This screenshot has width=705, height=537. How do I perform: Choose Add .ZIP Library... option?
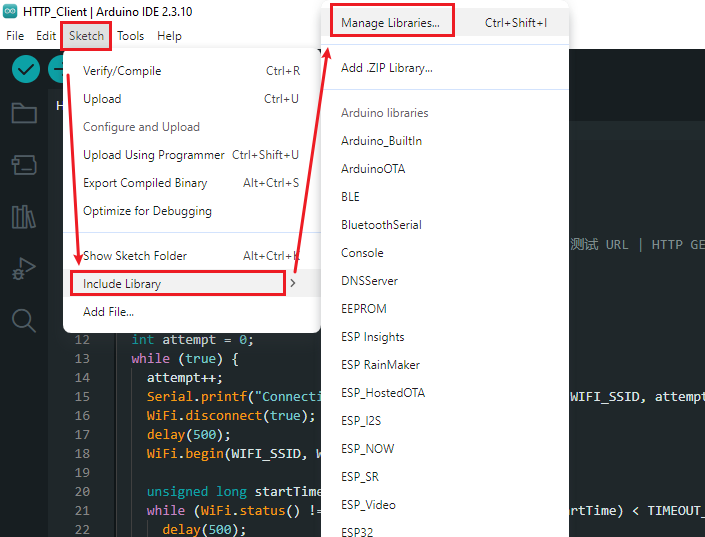387,68
